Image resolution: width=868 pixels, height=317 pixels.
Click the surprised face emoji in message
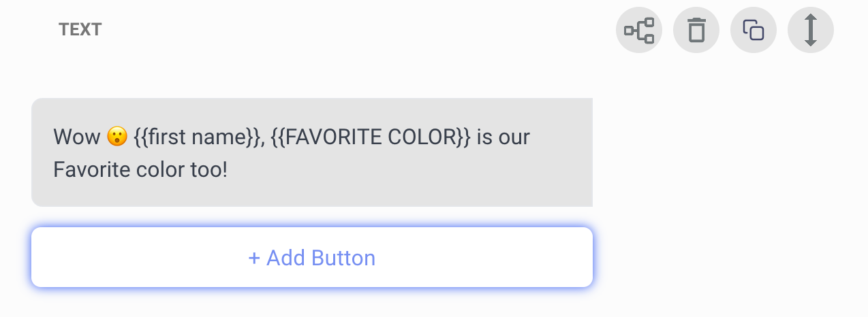click(117, 137)
